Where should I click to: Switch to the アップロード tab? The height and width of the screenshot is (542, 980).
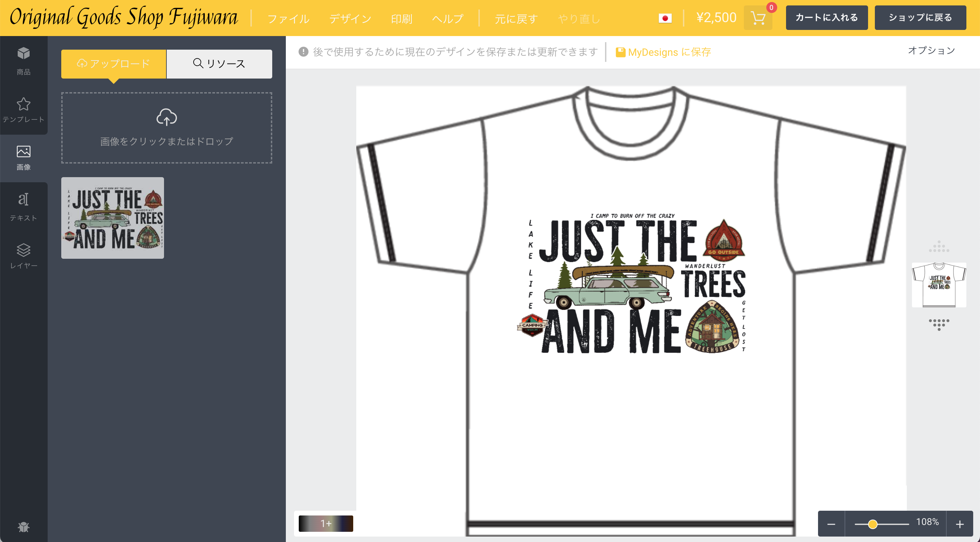113,64
